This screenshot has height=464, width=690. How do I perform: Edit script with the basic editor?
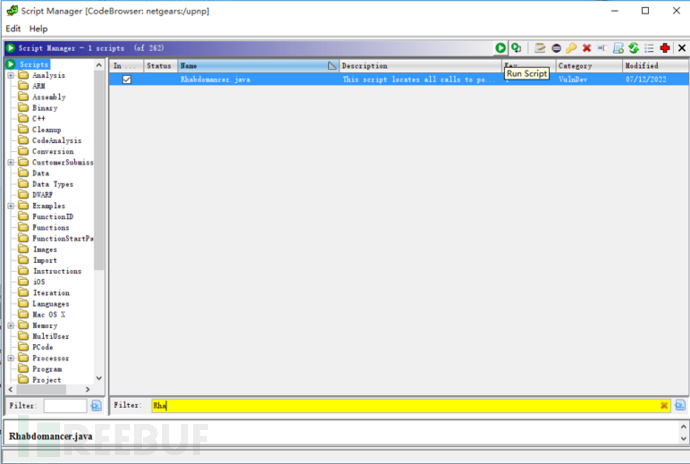pyautogui.click(x=540, y=48)
